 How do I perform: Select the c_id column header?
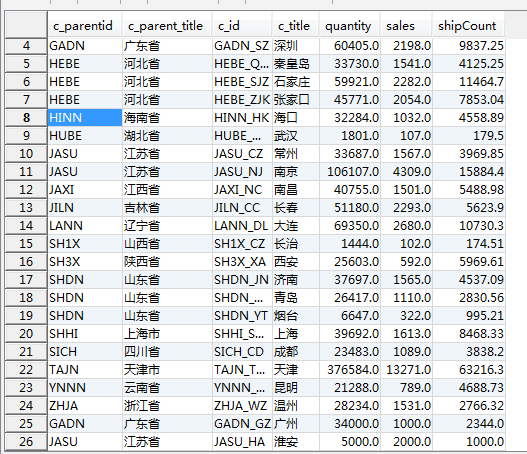click(242, 25)
